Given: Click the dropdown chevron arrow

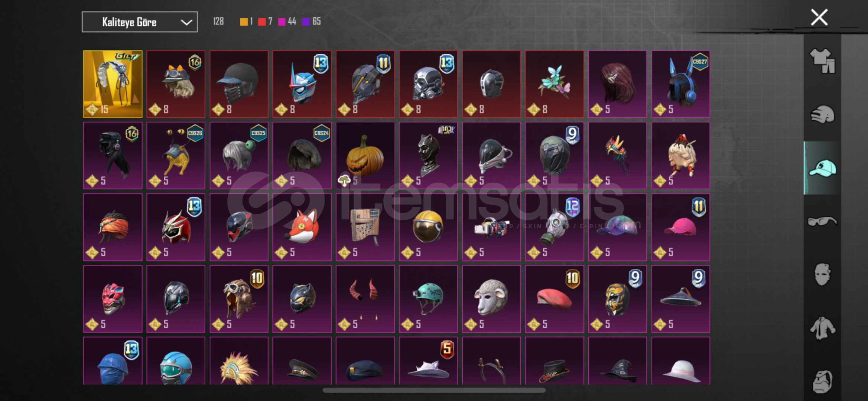Looking at the screenshot, I should [x=186, y=22].
